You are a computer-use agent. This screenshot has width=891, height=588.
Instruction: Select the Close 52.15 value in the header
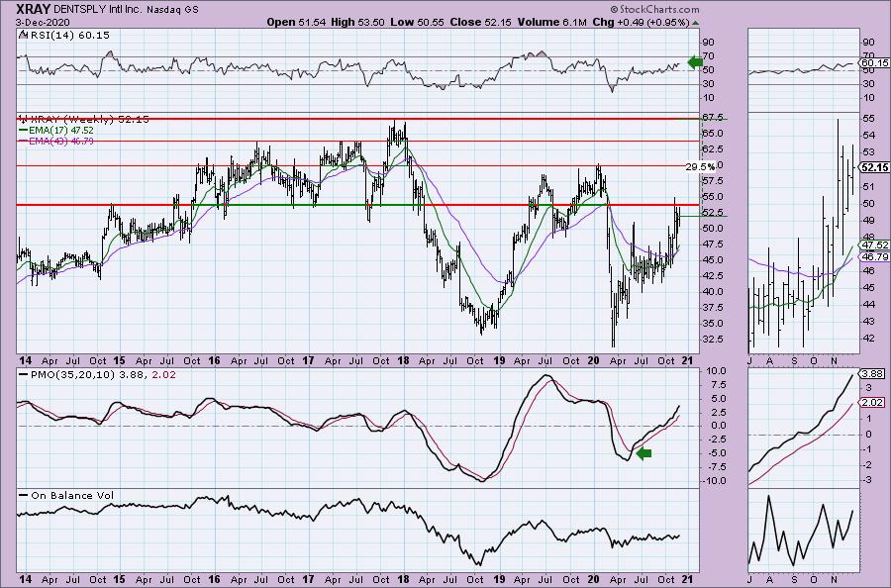coord(481,22)
